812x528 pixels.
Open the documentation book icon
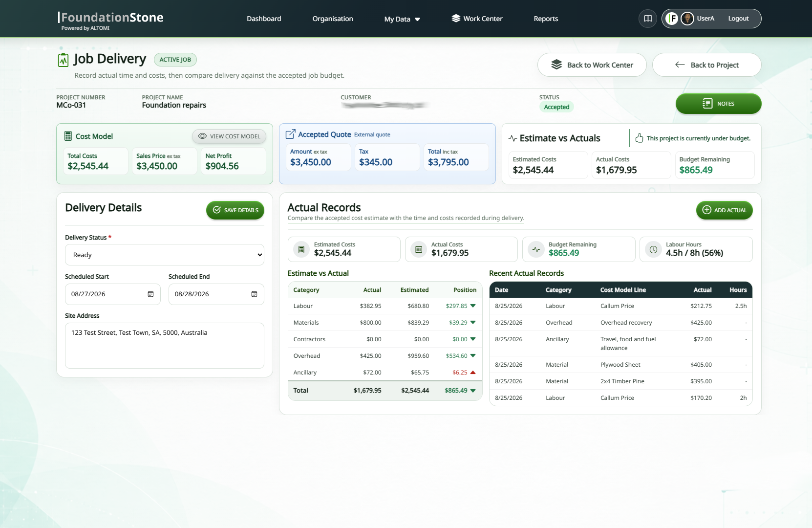click(x=648, y=19)
